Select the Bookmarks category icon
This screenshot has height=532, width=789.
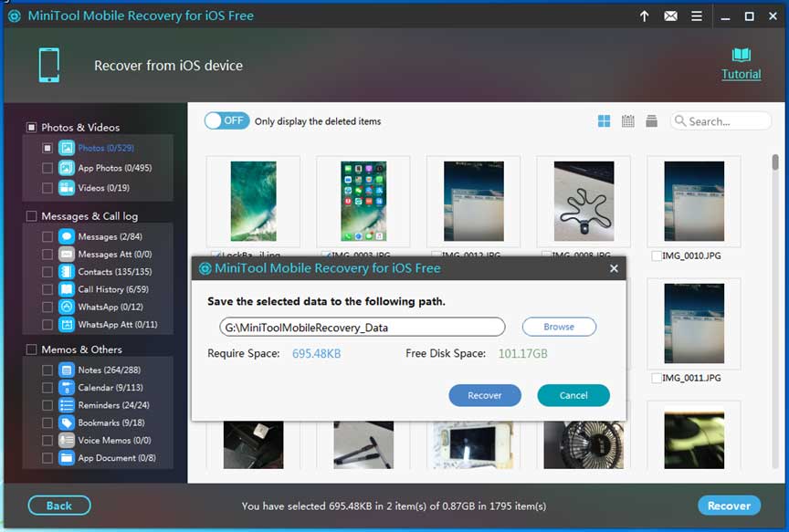click(67, 422)
